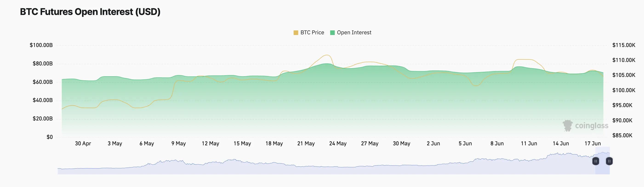Viewport: 644px width, 187px height.
Task: Click the 30 Apr date label
Action: pos(83,143)
